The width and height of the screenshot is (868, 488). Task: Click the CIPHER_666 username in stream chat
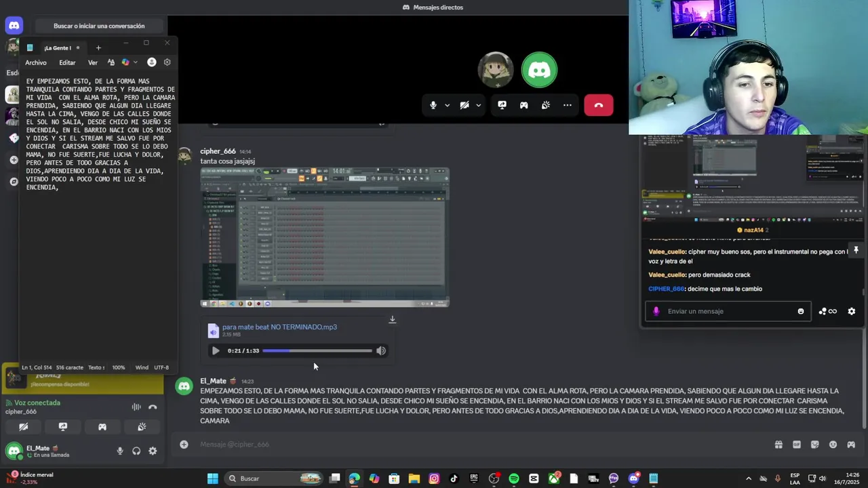tap(666, 289)
